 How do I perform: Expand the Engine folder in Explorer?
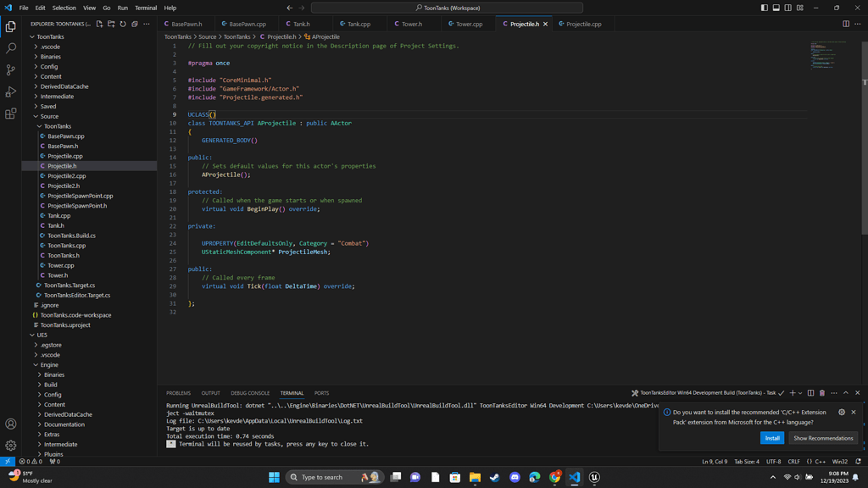tap(48, 364)
